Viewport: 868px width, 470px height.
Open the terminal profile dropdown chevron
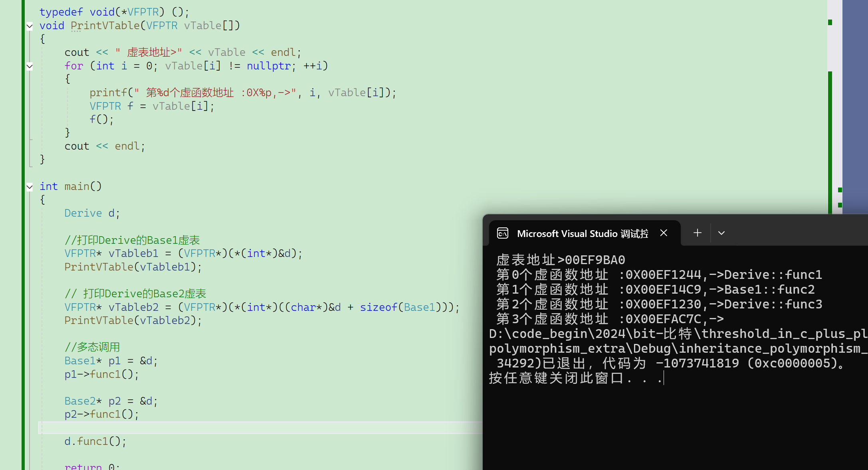[721, 233]
